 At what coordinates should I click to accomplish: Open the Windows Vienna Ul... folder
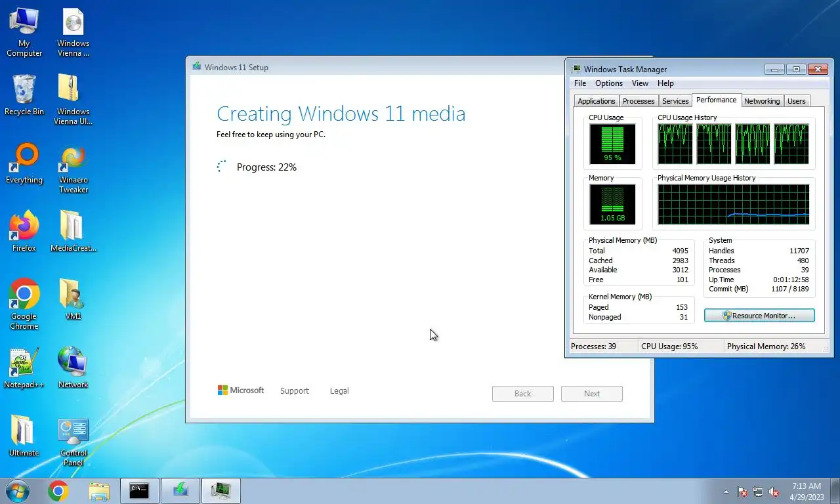pos(73,100)
